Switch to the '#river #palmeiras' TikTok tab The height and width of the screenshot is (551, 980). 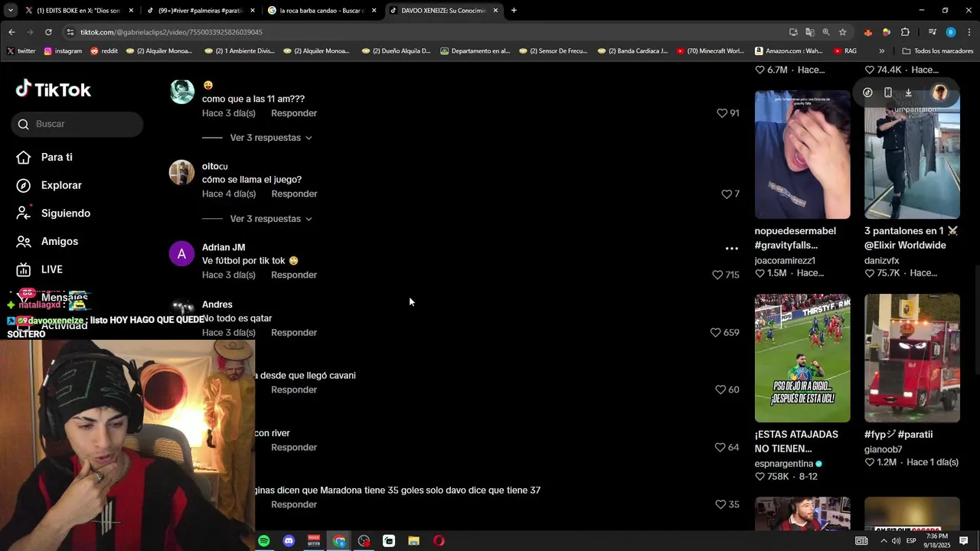coord(200,11)
